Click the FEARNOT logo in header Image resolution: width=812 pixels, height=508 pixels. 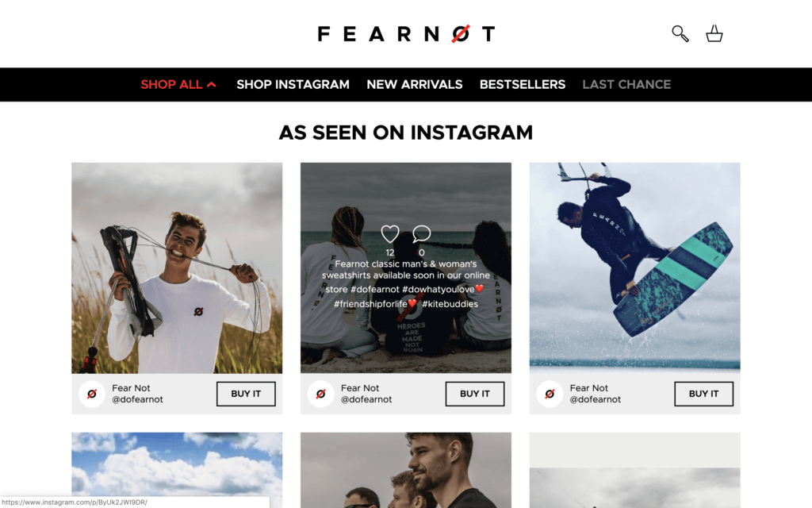406,33
